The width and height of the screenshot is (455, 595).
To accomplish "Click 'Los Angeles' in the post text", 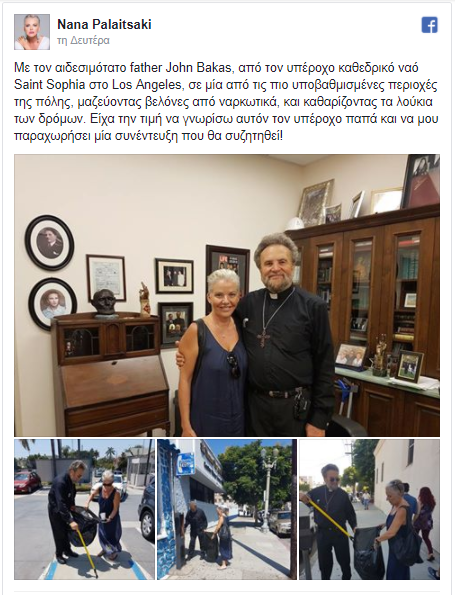I will (x=146, y=85).
